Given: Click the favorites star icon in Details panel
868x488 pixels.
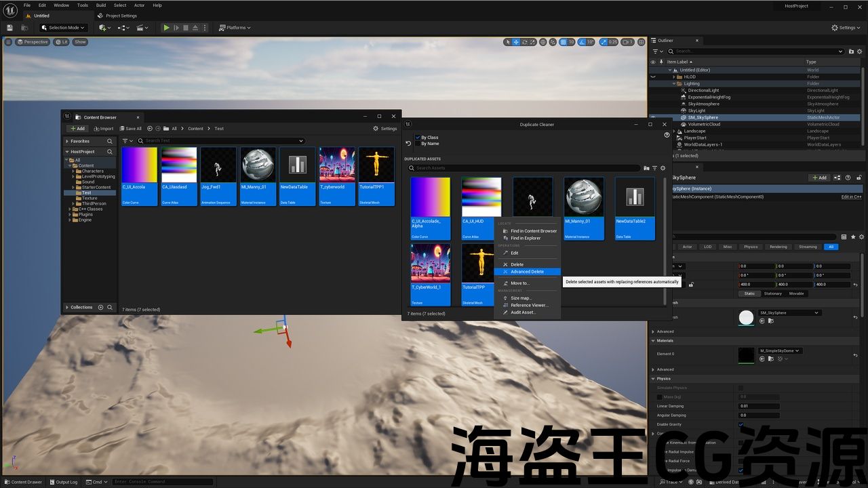Looking at the screenshot, I should pyautogui.click(x=853, y=237).
